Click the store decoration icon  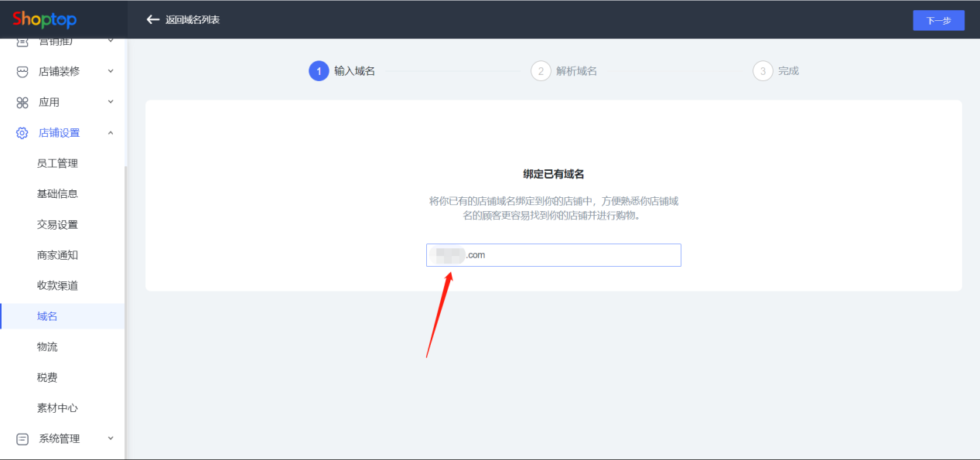(22, 71)
